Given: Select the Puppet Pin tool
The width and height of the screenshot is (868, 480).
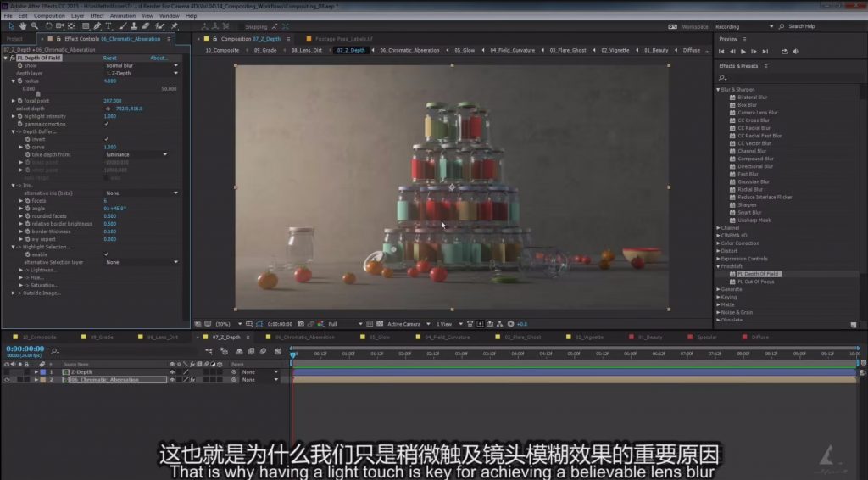Looking at the screenshot, I should [x=175, y=26].
